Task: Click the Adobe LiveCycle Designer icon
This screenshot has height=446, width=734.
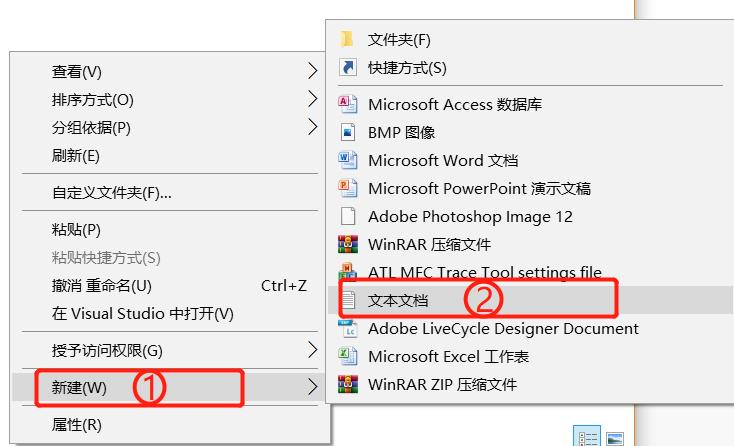Action: pos(348,328)
